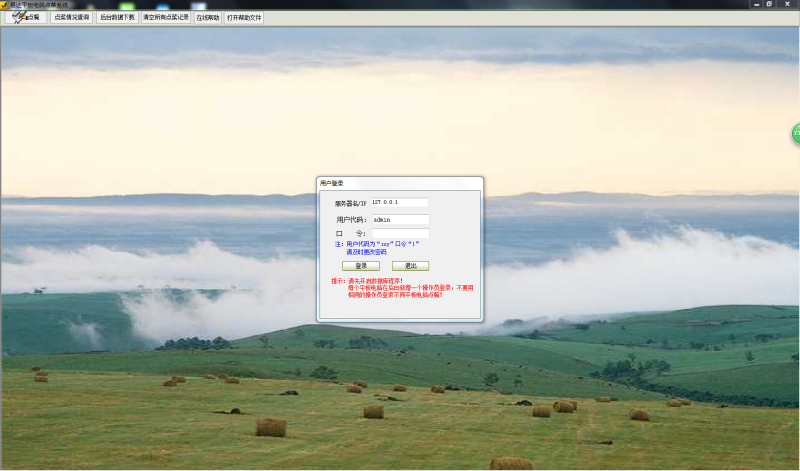Open 在线帮助 online help
Viewport: 800px width, 471px height.
pos(208,17)
